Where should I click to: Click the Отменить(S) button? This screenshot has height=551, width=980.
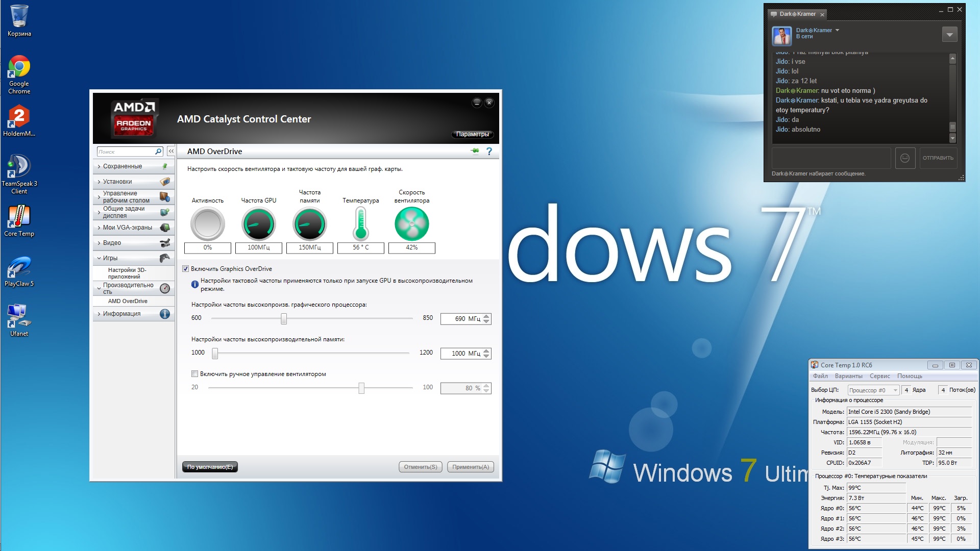[421, 467]
